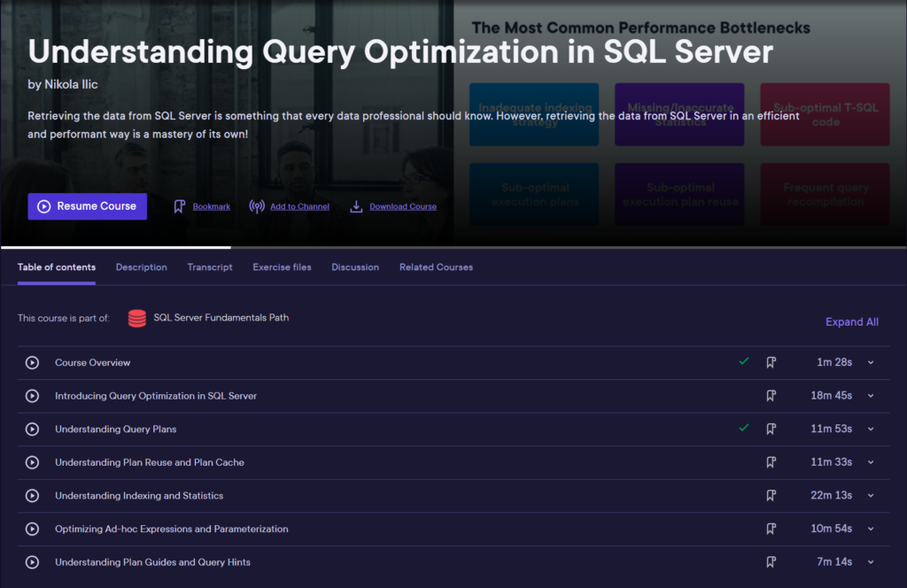Image resolution: width=907 pixels, height=588 pixels.
Task: Click the course progress bar under the header
Action: (x=453, y=247)
